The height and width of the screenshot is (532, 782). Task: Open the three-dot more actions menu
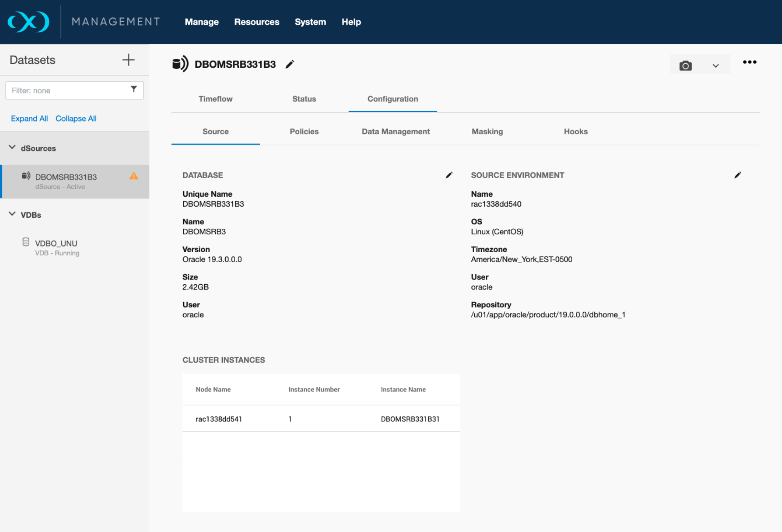pos(749,62)
